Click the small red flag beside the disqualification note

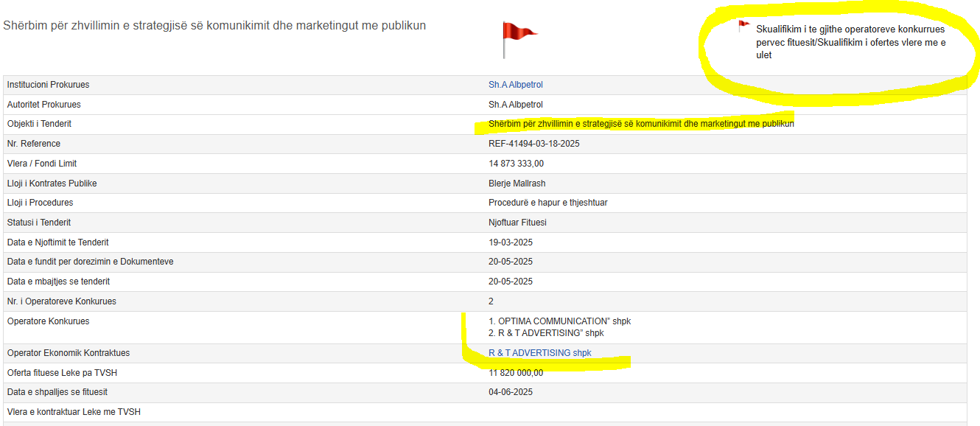(743, 27)
